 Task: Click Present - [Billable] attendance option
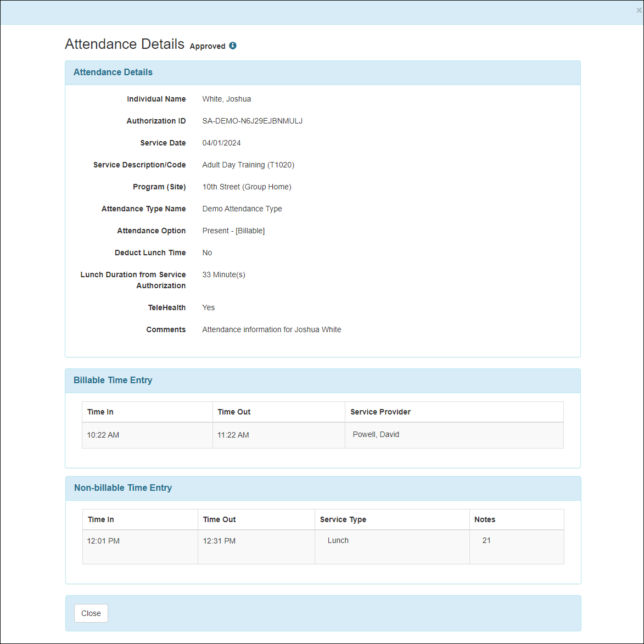[x=233, y=231]
